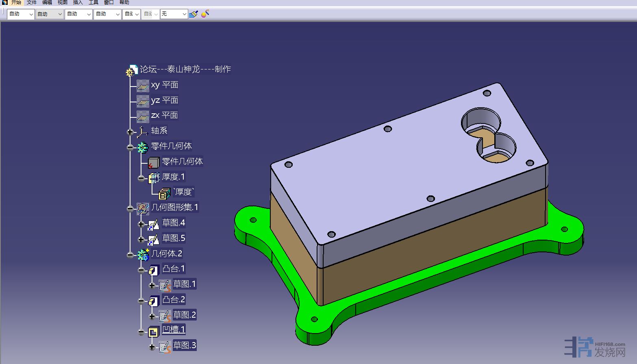Open the 插入 menu
637x364 pixels.
tap(78, 2)
